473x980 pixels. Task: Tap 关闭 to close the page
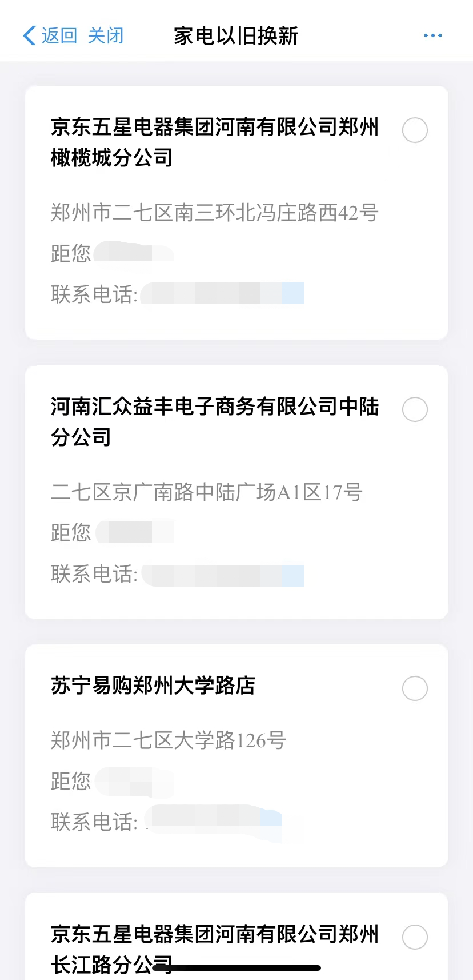click(106, 35)
